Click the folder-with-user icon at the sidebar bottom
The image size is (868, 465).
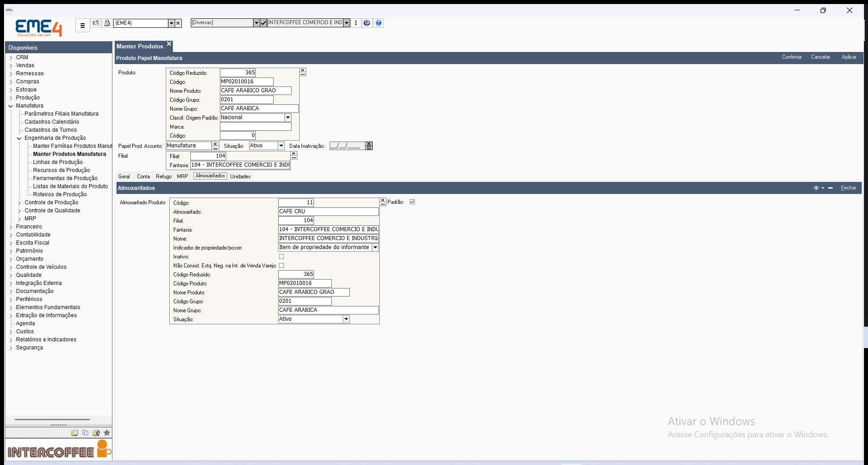tap(96, 433)
